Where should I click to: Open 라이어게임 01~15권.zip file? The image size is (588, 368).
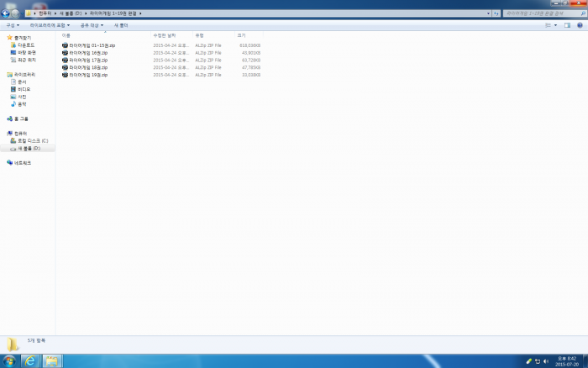click(92, 45)
